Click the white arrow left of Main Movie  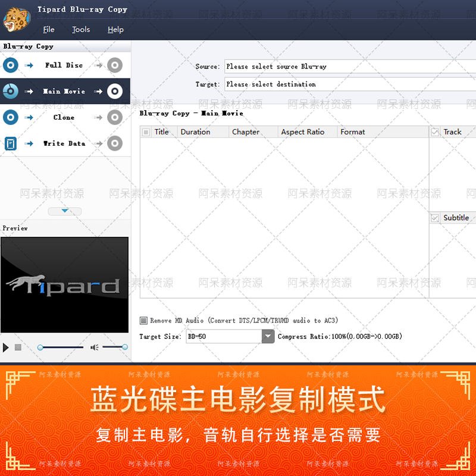click(29, 91)
